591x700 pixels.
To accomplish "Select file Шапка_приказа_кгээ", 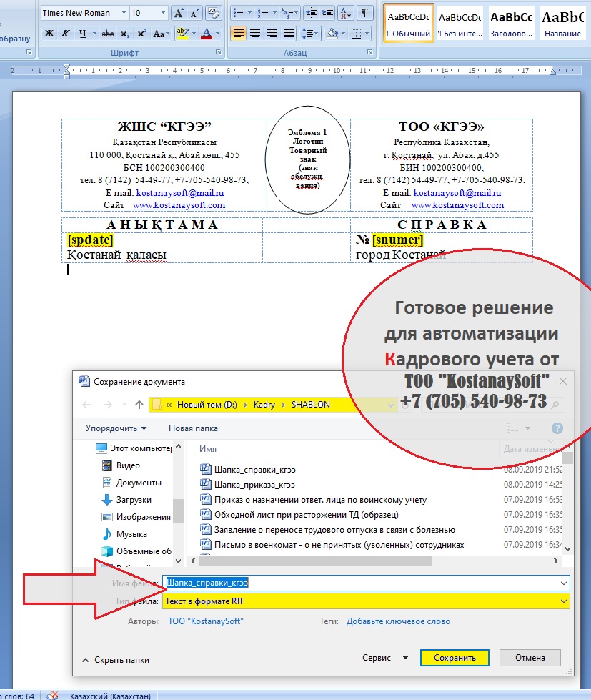I will click(254, 484).
